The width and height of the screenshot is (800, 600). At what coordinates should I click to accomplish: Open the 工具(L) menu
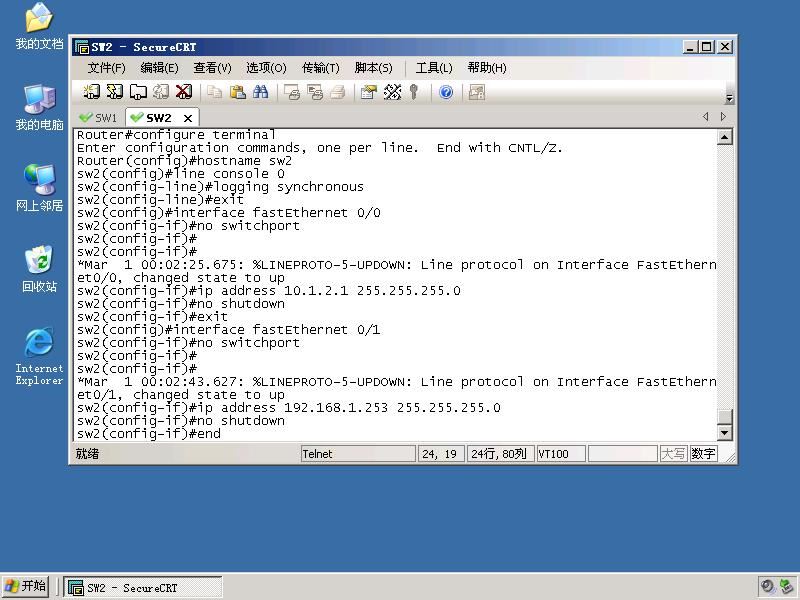434,68
